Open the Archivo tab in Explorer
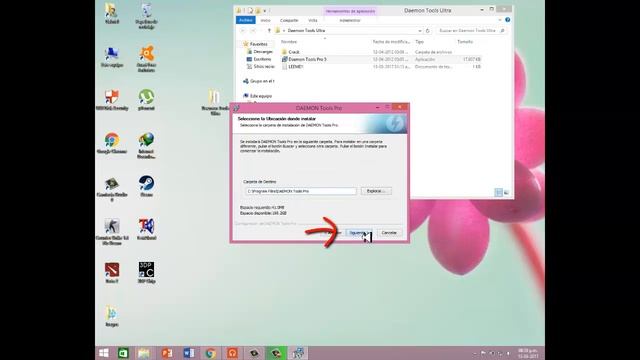Image resolution: width=640 pixels, height=360 pixels. click(246, 20)
